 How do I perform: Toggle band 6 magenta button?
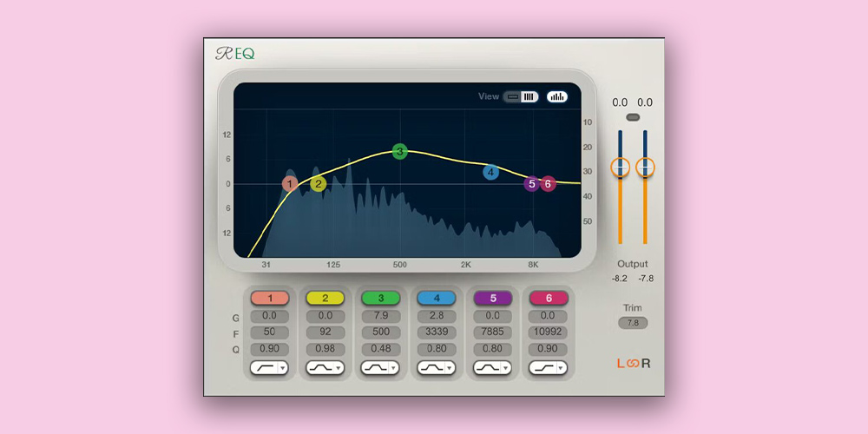pyautogui.click(x=549, y=299)
